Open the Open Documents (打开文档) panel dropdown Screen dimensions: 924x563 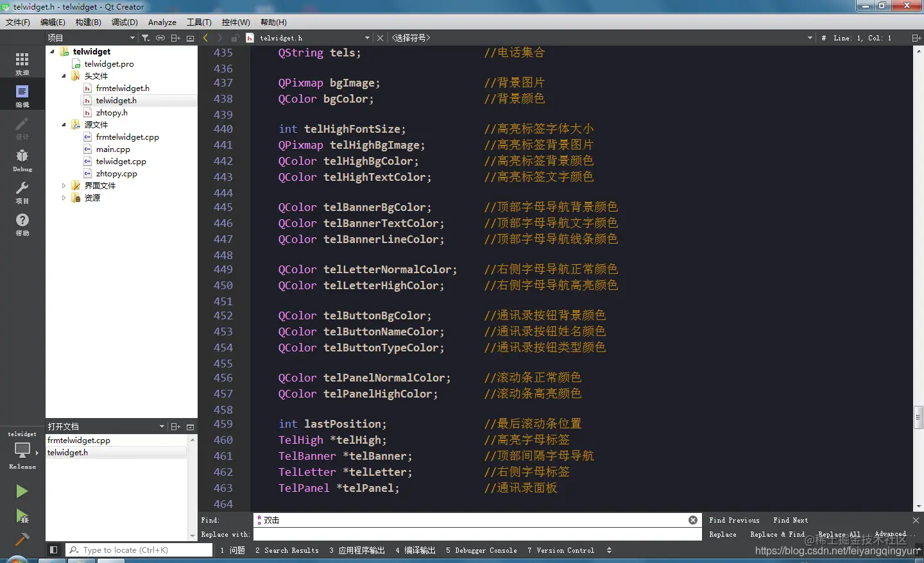106,426
